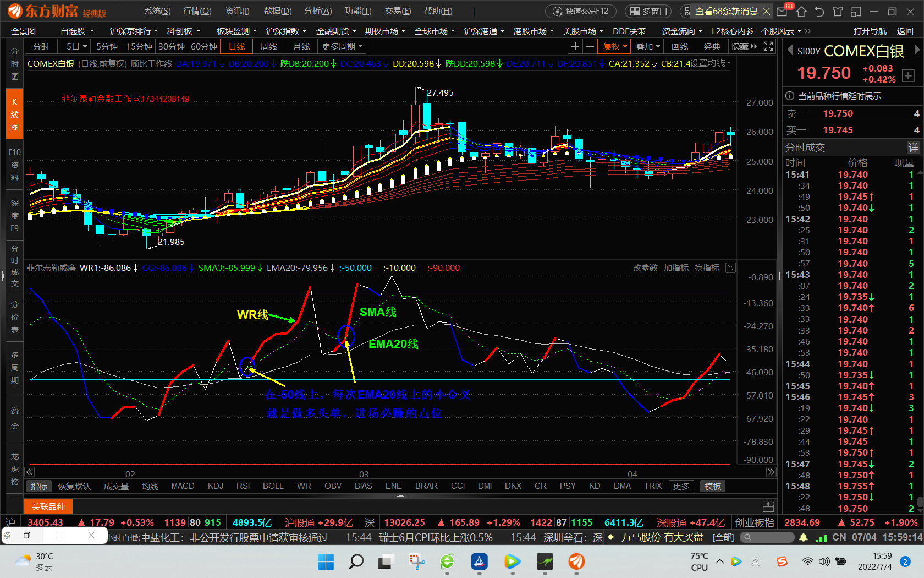The width and height of the screenshot is (924, 578).
Task: Click the 返回 button
Action: click(x=905, y=31)
